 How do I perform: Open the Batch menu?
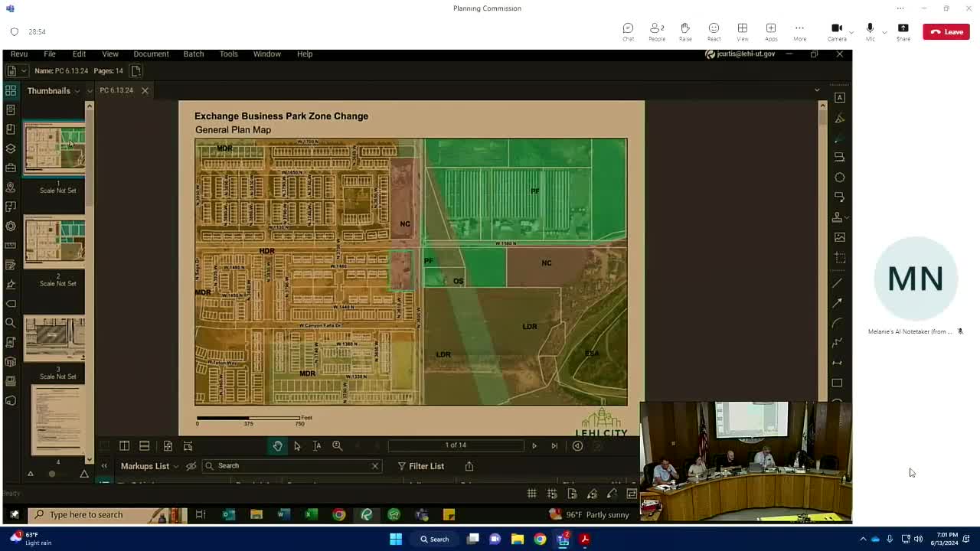[194, 54]
